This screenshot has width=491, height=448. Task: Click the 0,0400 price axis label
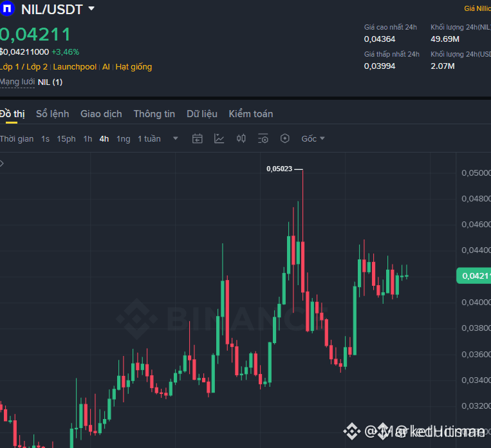[476, 303]
